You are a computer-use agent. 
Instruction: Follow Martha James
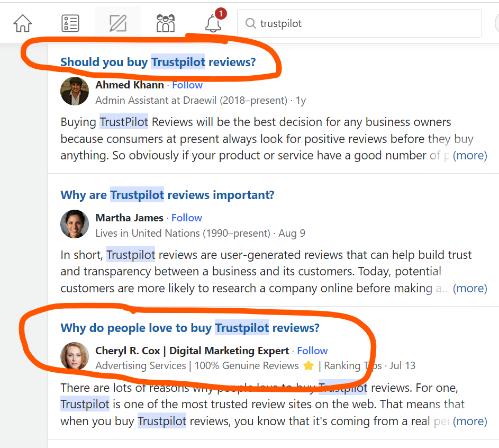(x=187, y=218)
